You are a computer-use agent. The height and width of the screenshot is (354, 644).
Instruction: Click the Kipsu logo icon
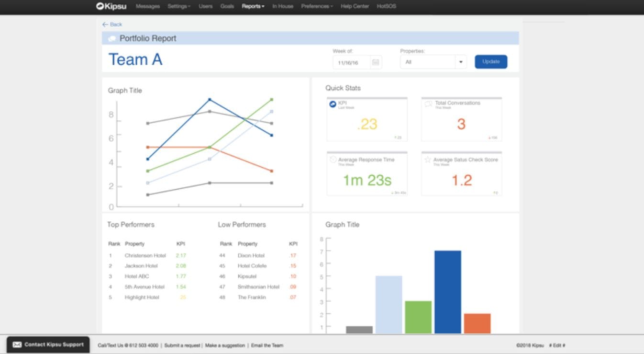pos(100,6)
